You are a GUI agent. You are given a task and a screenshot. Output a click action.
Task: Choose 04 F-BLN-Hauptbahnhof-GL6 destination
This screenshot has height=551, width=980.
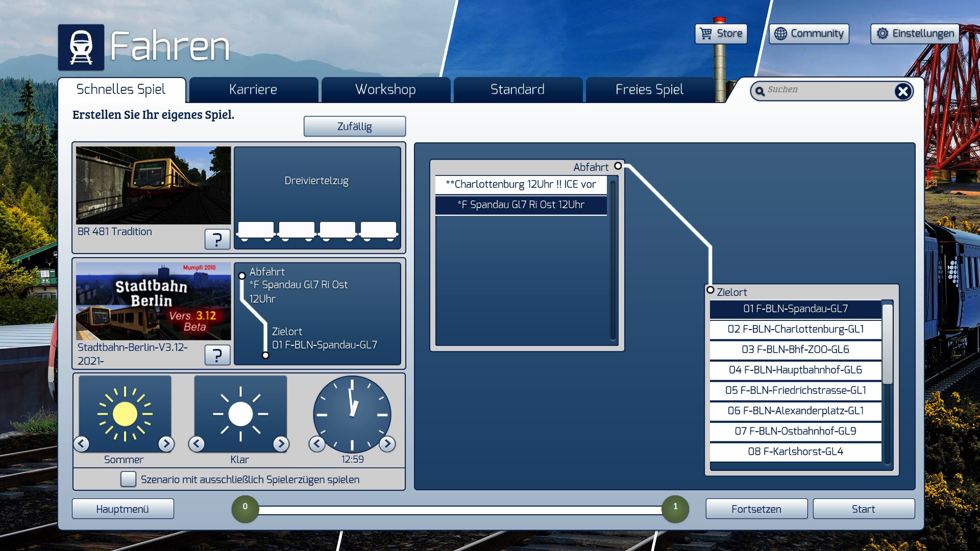[x=795, y=370]
